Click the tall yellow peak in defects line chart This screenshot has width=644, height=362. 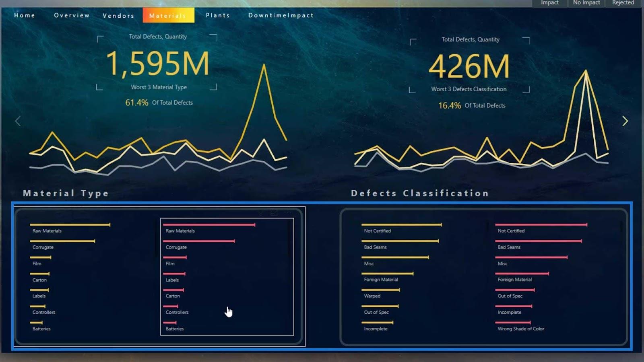[x=586, y=72]
